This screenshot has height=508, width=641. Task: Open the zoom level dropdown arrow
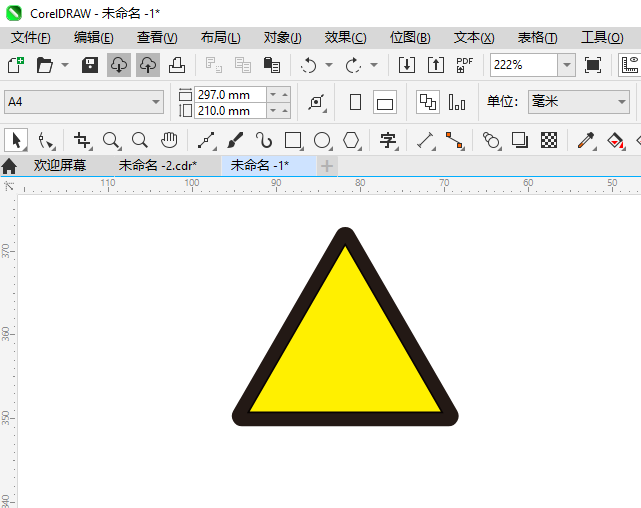(x=567, y=65)
